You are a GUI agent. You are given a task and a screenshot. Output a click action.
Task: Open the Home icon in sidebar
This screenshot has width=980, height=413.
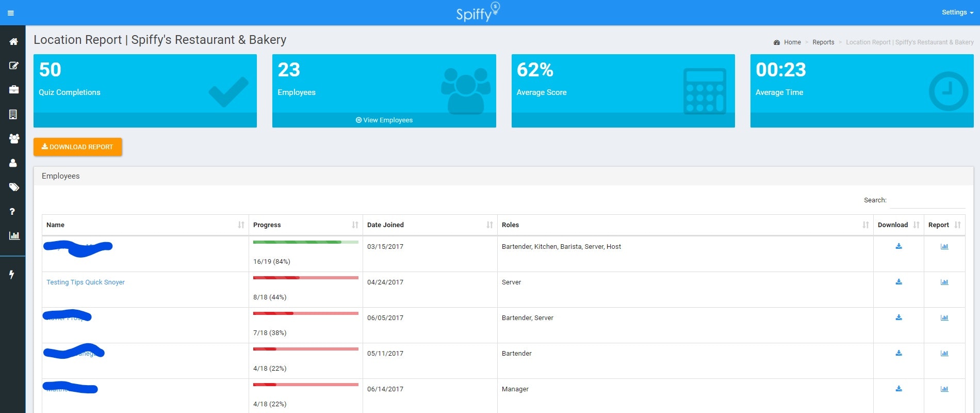click(13, 41)
